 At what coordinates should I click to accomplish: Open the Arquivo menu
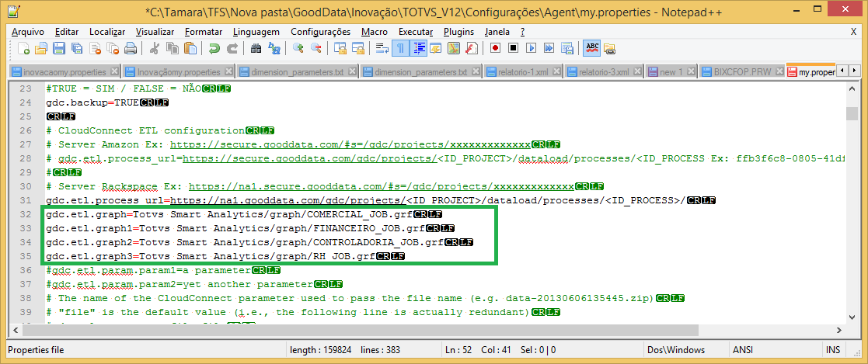point(28,32)
